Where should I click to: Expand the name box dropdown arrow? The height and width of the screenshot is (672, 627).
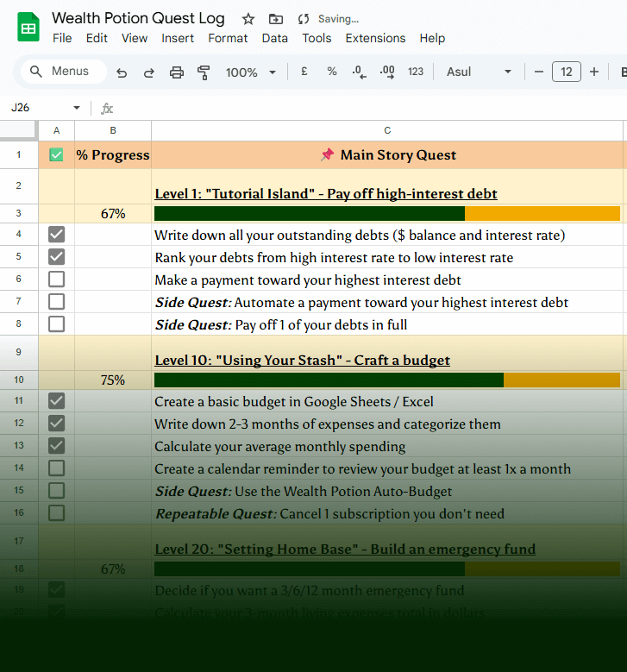point(77,108)
